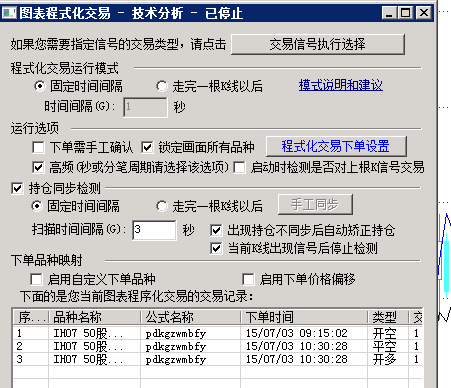Toggle 持仓同步检测 checkbox
The image size is (451, 388).
coord(17,188)
